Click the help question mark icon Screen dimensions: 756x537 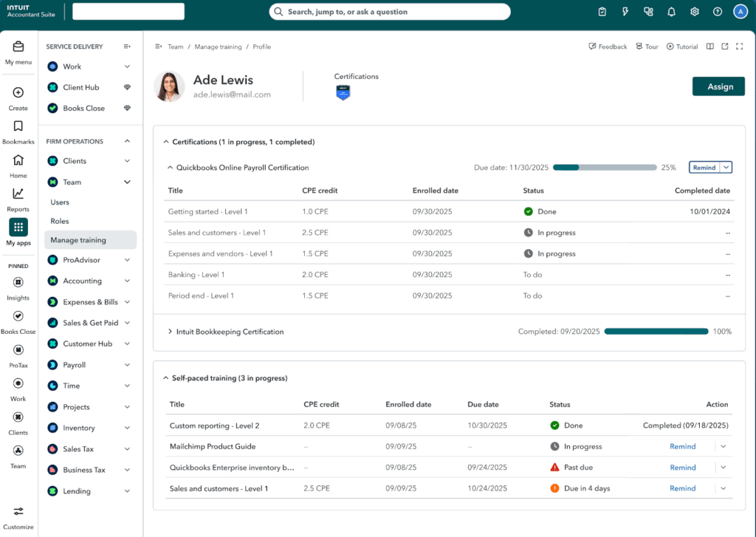tap(718, 12)
